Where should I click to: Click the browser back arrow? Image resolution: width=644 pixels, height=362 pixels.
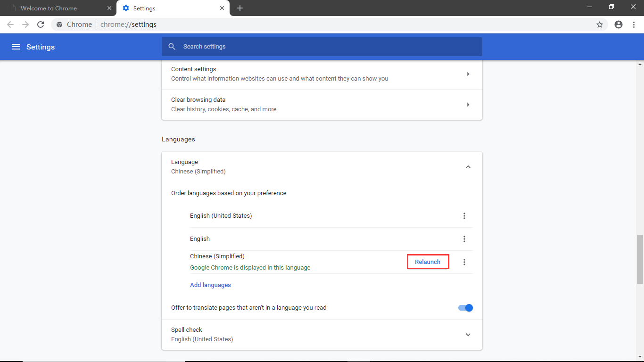point(10,25)
